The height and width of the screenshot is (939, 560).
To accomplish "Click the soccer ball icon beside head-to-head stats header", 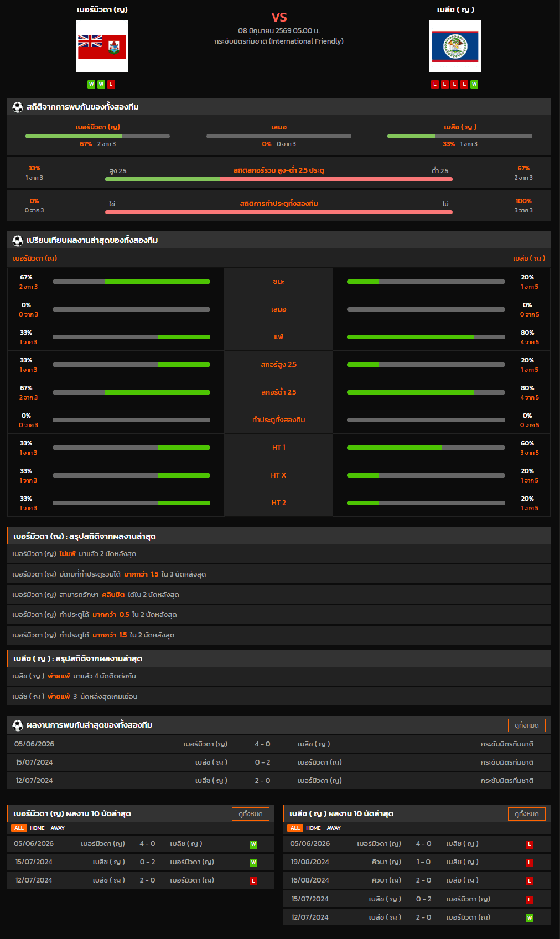I will [18, 107].
